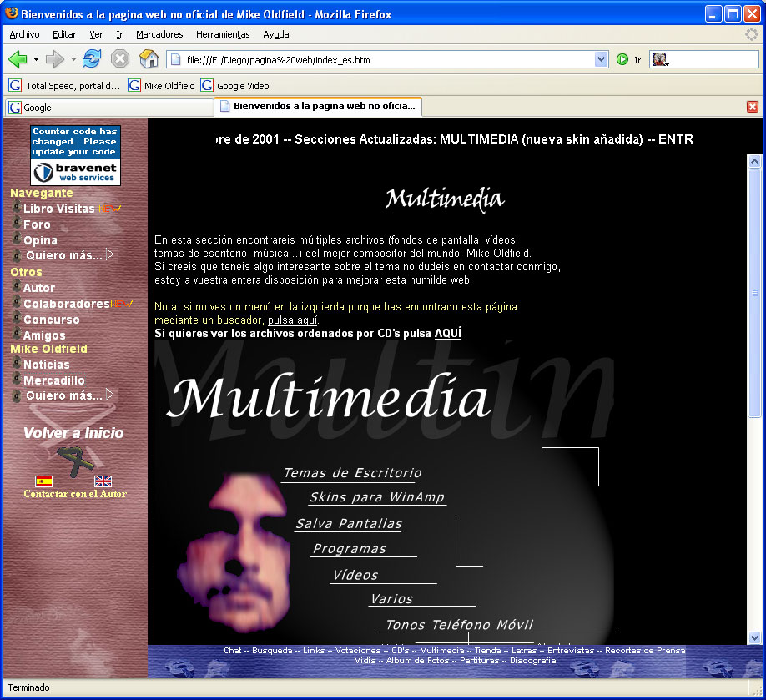Click the Bravenet web services logo

(x=75, y=172)
